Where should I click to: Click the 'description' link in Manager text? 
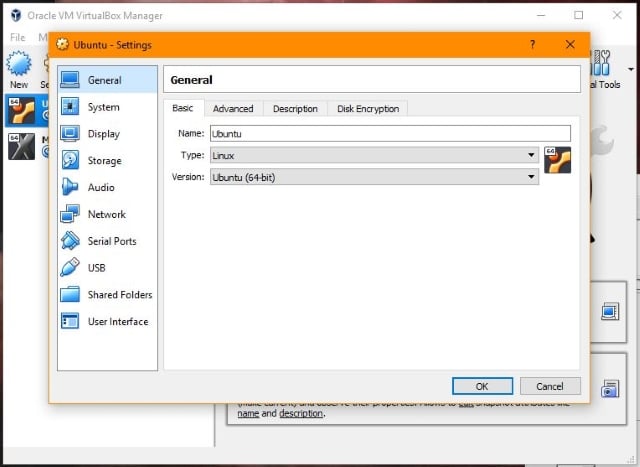pyautogui.click(x=302, y=414)
